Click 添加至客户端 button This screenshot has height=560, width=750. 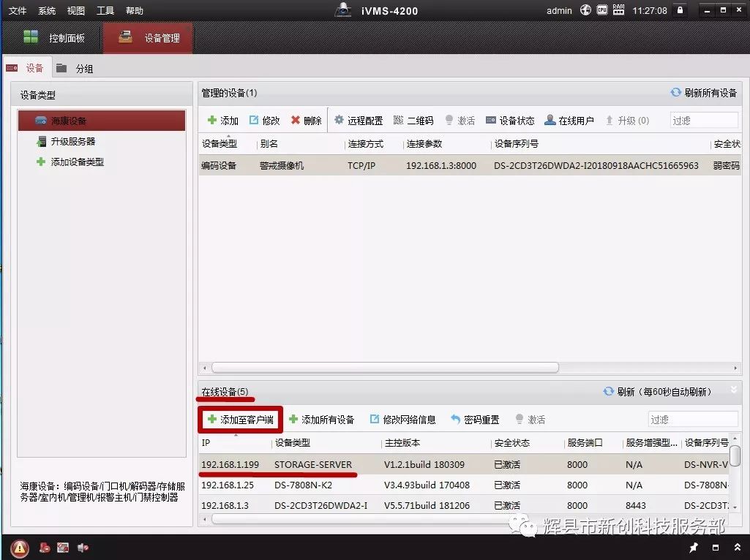click(x=240, y=420)
